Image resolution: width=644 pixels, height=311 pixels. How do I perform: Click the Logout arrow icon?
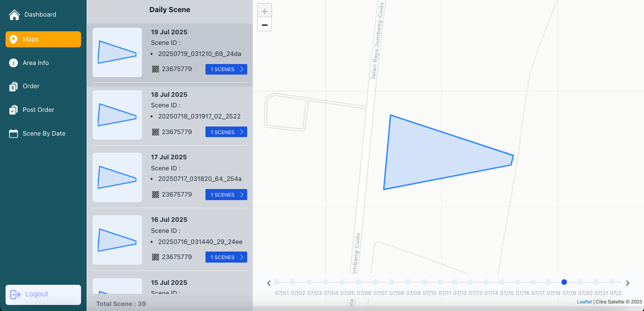tap(15, 294)
